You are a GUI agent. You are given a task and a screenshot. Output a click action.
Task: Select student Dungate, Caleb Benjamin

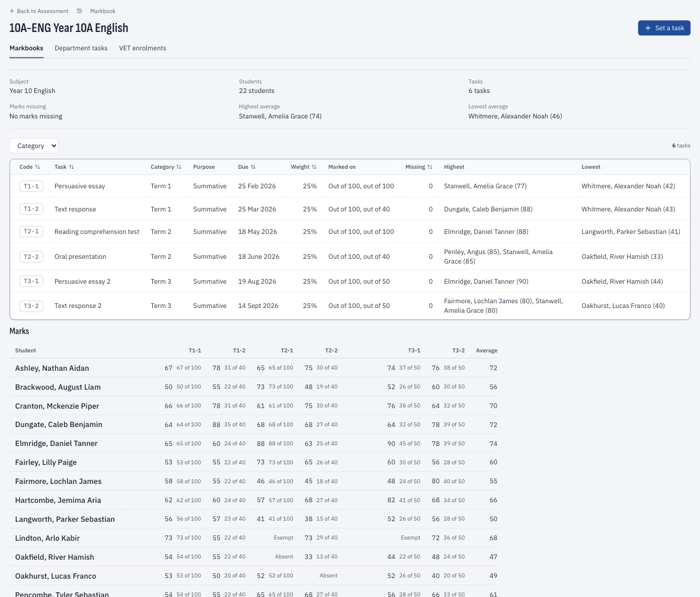pos(59,424)
